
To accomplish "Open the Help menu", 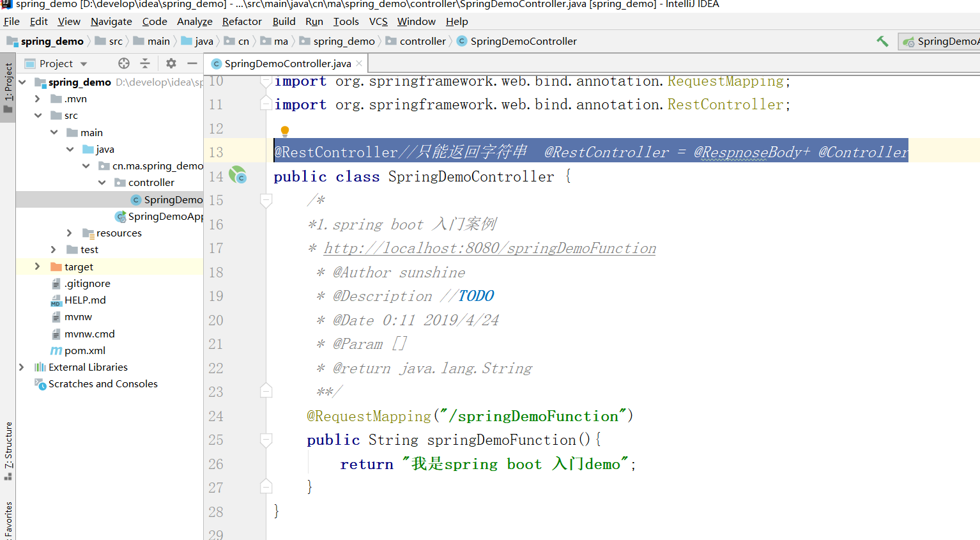I will click(x=457, y=21).
